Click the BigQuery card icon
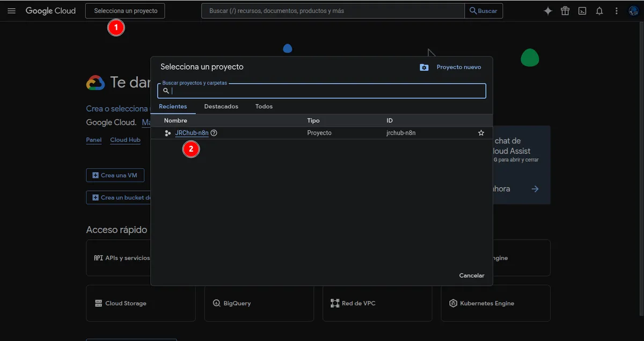The height and width of the screenshot is (341, 644). click(x=217, y=303)
